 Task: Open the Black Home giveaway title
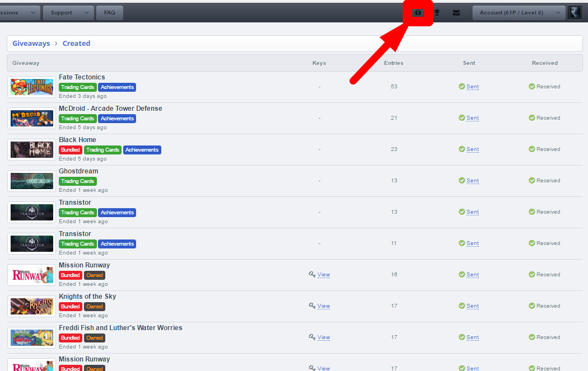tap(77, 140)
